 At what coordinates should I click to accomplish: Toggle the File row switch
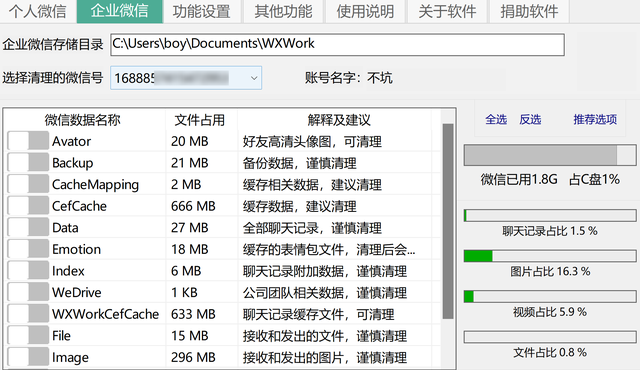click(x=28, y=335)
